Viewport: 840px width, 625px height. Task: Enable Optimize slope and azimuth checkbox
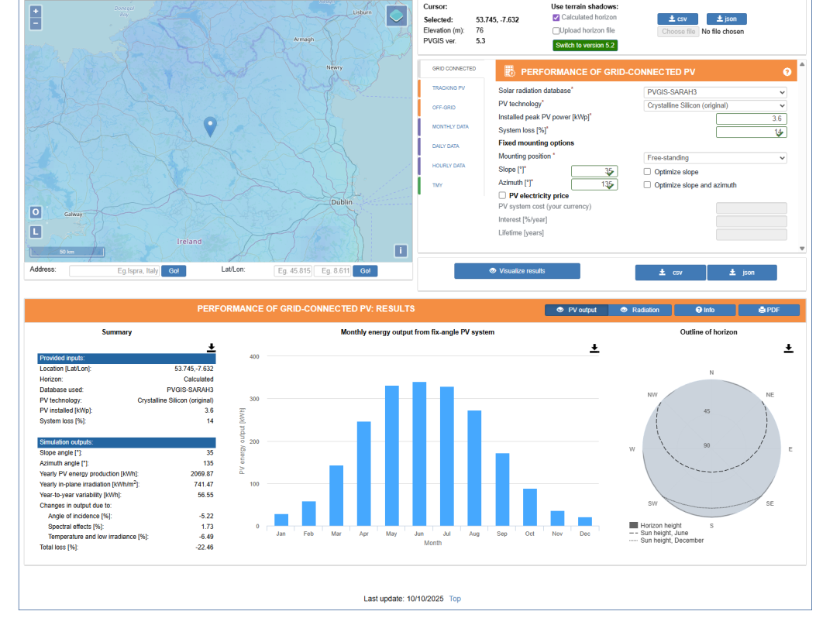coord(647,185)
